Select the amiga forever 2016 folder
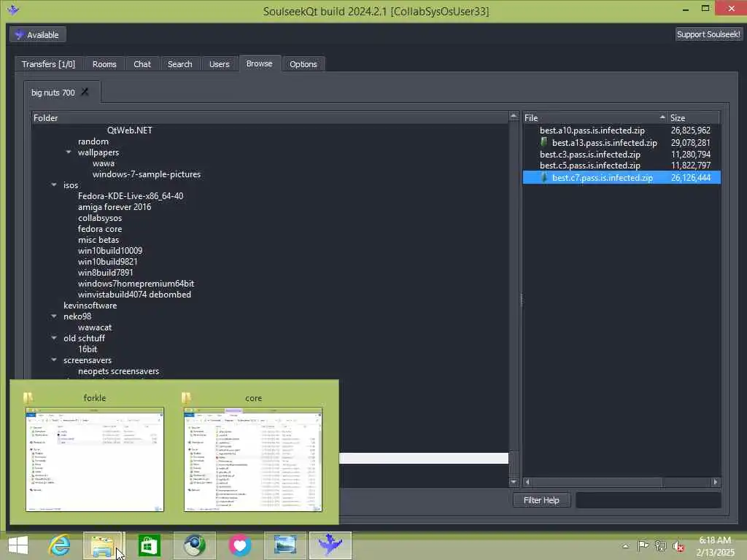The height and width of the screenshot is (560, 747). click(115, 206)
